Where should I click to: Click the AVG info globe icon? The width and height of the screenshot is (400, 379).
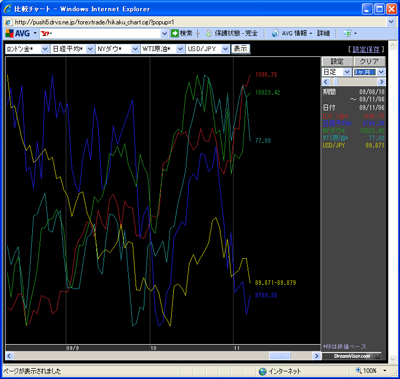pos(275,33)
